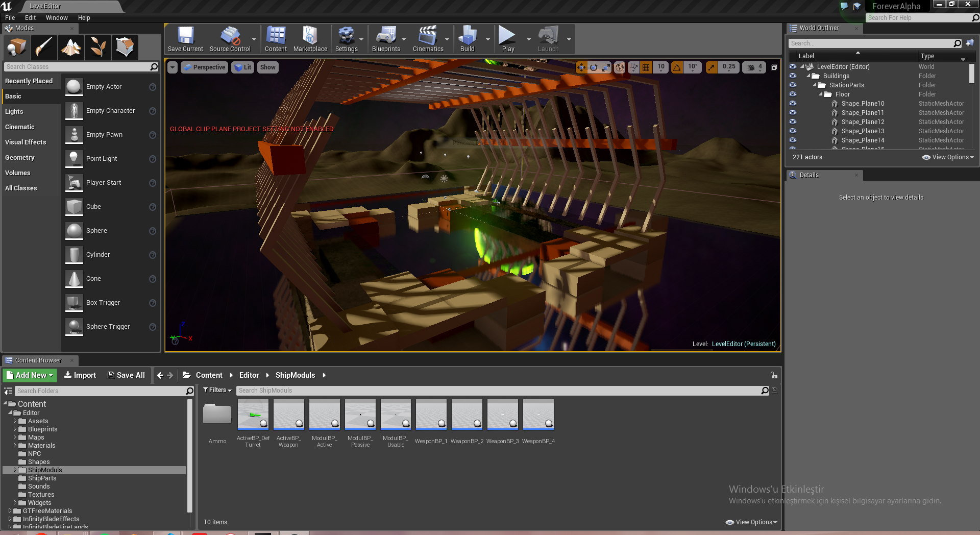Select the Landscape mode icon
The image size is (980, 535).
71,47
